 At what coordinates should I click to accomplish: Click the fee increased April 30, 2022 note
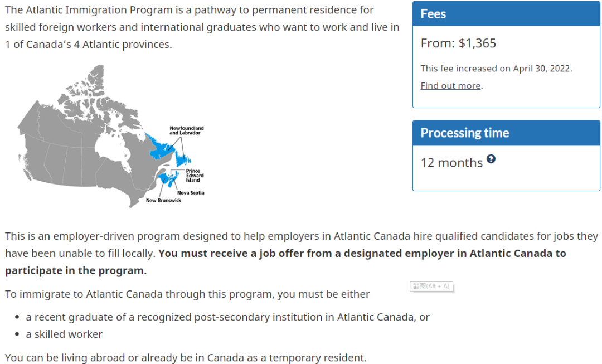[496, 69]
